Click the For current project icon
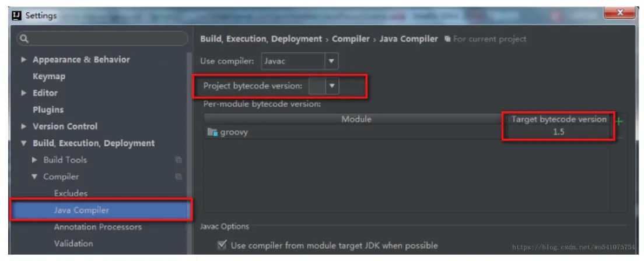The width and height of the screenshot is (644, 261). point(447,39)
